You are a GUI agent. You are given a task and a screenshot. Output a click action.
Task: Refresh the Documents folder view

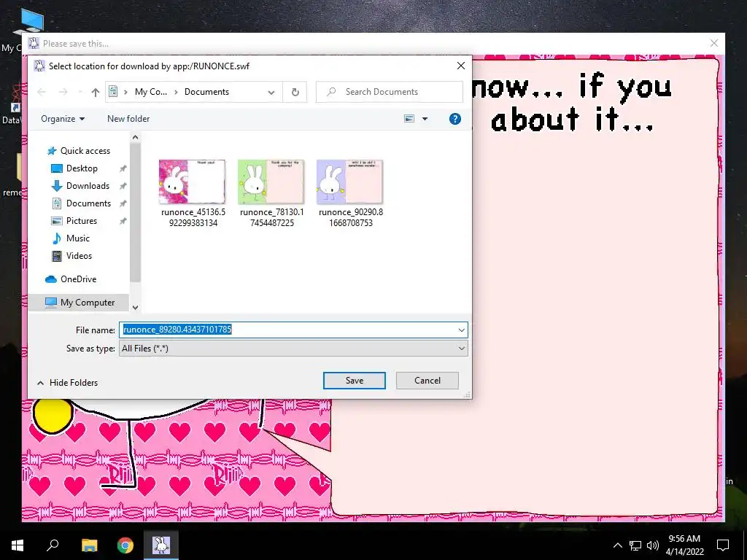pyautogui.click(x=295, y=93)
